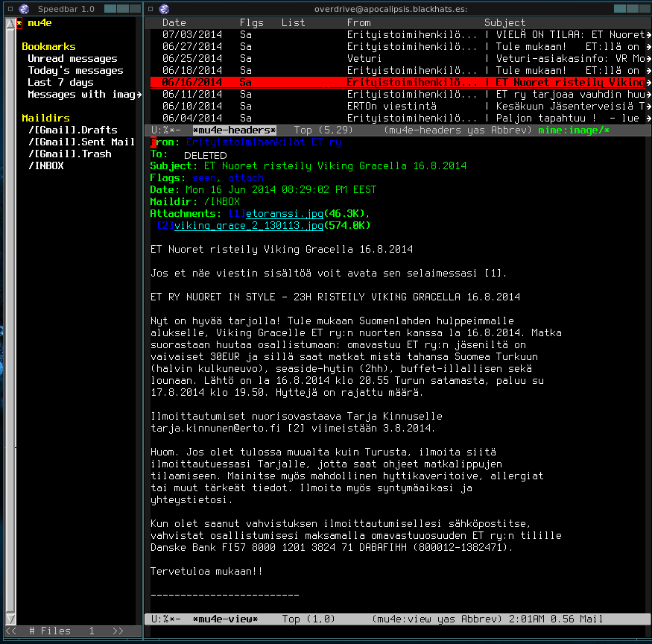Select the 07/03/2014 message row
Screen dimensions: 652x644
pyautogui.click(x=398, y=35)
